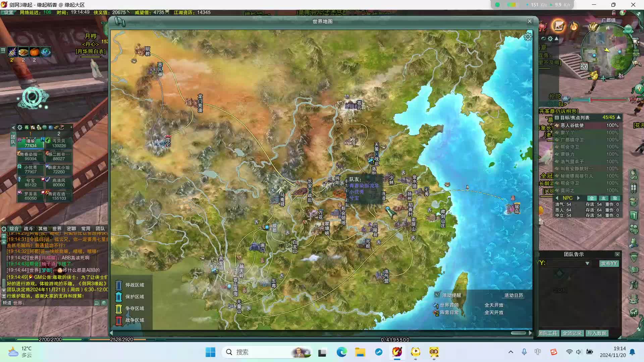Toggle the 敌 enemy filter button
Screen dimensions: 644x362
coord(615,198)
